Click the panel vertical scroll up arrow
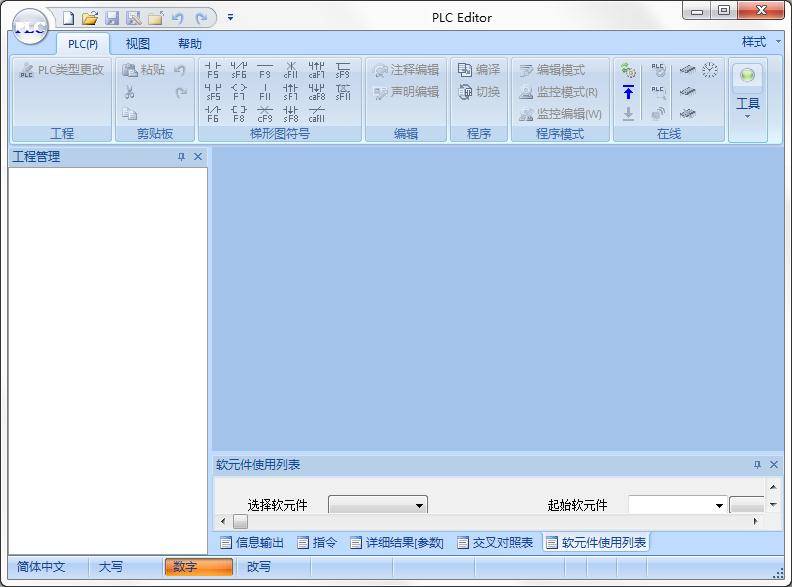 pos(773,486)
